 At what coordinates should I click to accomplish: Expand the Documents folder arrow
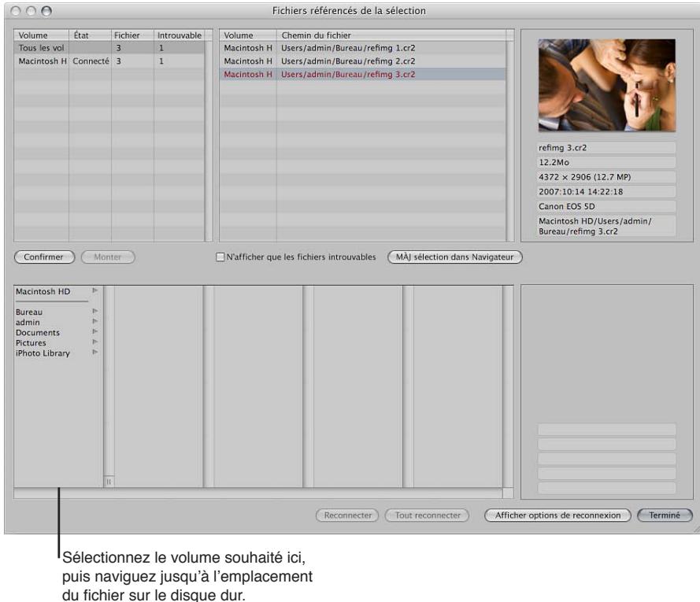click(94, 331)
